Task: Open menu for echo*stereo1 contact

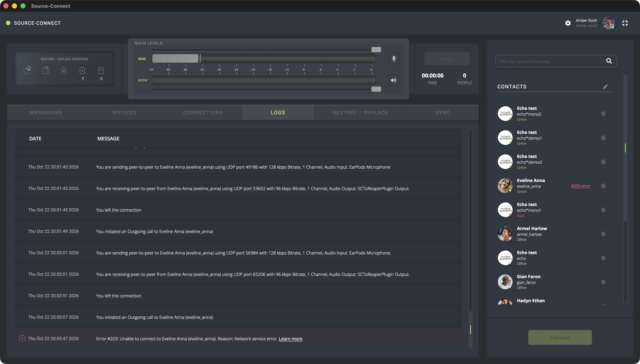Action: click(x=604, y=138)
